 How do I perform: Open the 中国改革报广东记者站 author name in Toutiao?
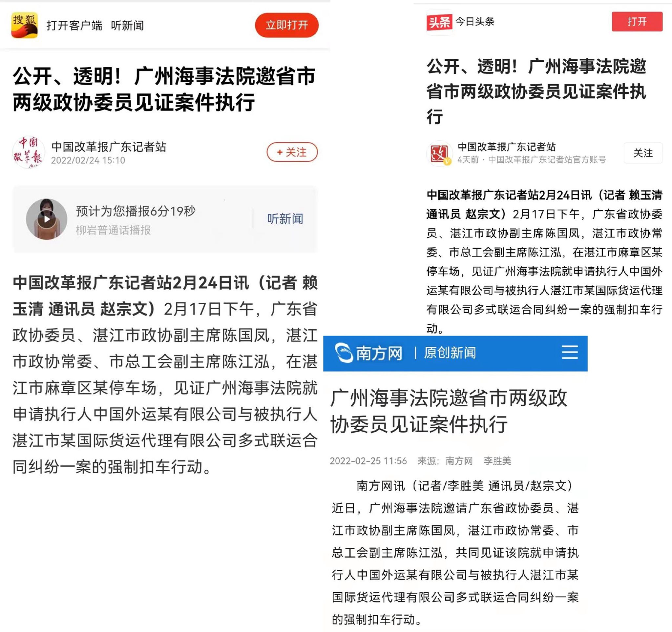coord(506,147)
